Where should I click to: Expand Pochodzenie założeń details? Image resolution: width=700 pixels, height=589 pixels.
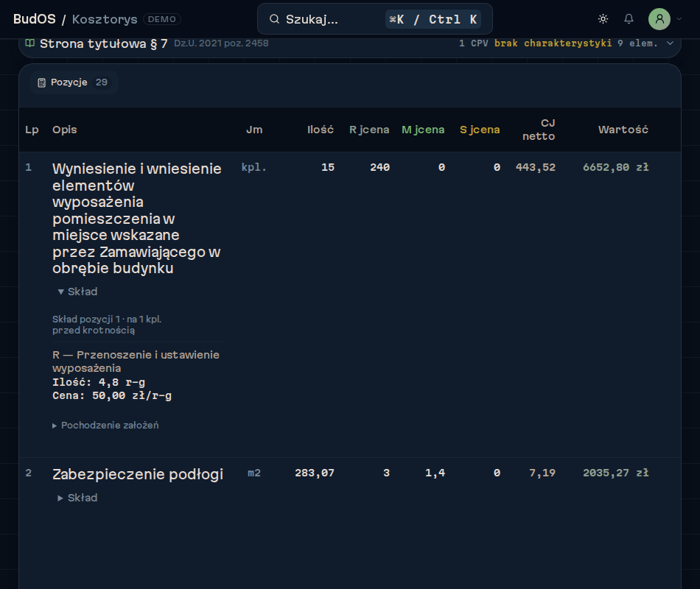tap(105, 426)
